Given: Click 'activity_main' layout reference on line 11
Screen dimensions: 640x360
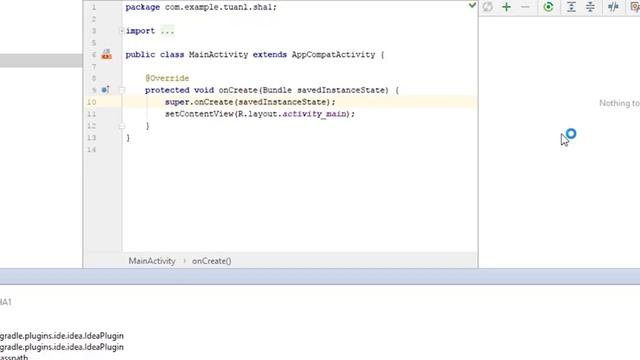Looking at the screenshot, I should click(x=314, y=114).
